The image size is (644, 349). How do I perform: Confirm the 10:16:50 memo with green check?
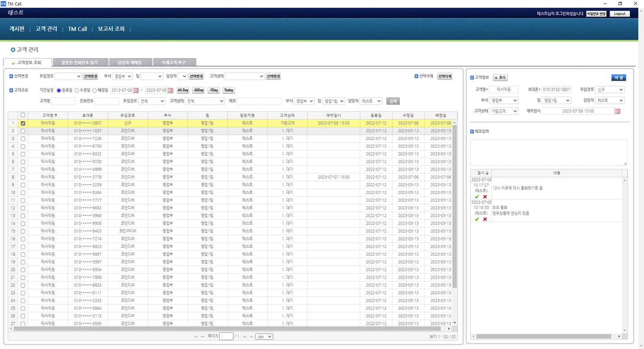[477, 219]
